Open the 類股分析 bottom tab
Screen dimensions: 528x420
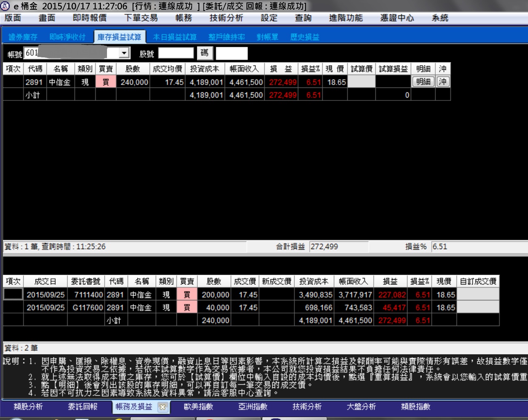tap(28, 407)
